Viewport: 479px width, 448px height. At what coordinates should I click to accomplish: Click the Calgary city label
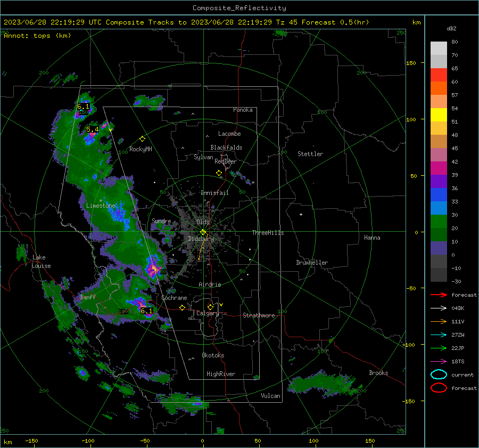point(208,313)
